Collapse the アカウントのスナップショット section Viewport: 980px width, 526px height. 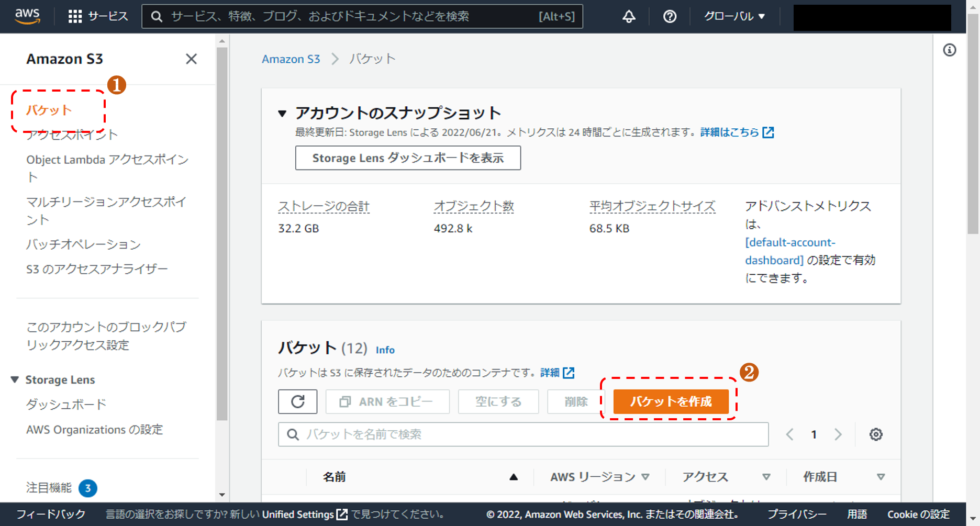click(283, 113)
